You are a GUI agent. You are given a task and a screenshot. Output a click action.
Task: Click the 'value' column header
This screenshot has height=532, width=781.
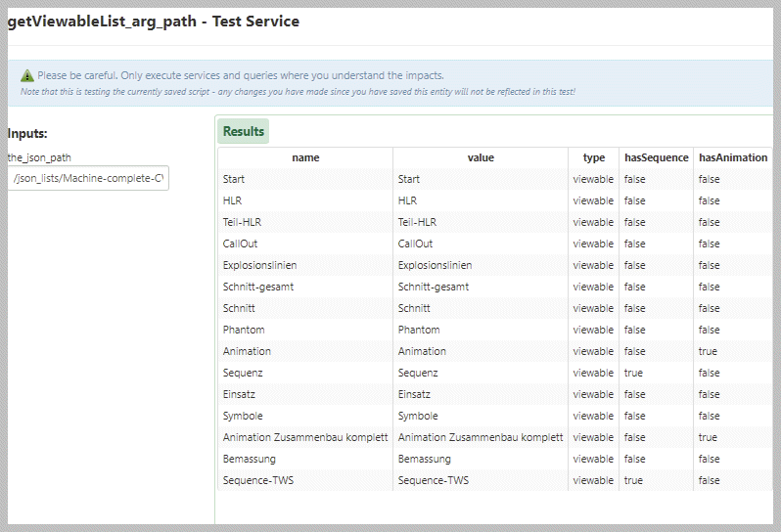point(481,157)
